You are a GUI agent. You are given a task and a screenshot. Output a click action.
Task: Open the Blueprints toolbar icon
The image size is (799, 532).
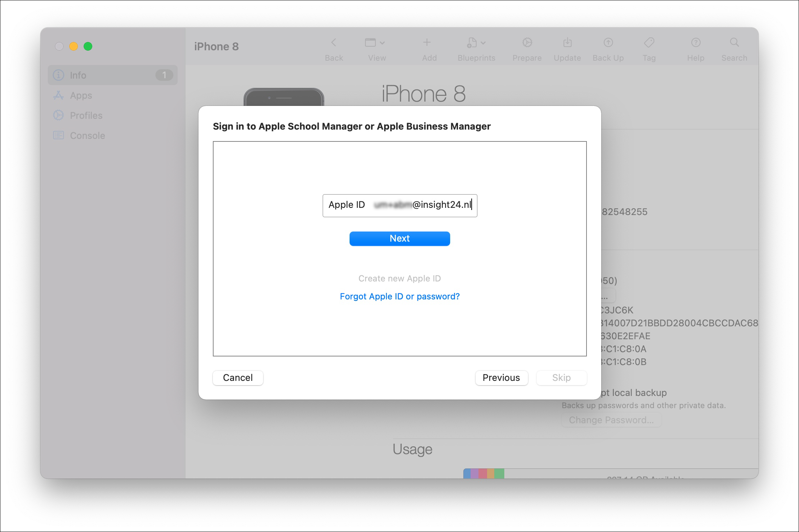tap(472, 43)
